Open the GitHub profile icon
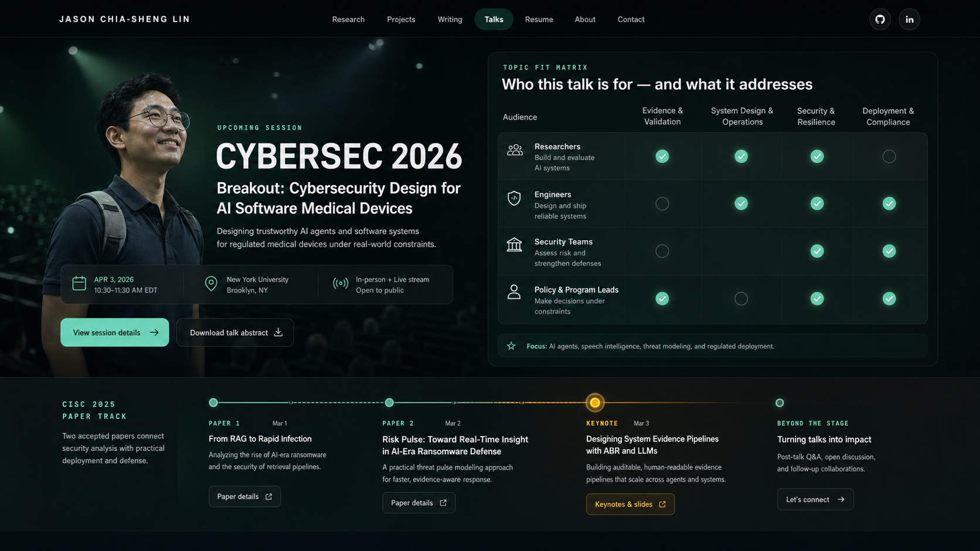980x551 pixels. click(x=880, y=19)
